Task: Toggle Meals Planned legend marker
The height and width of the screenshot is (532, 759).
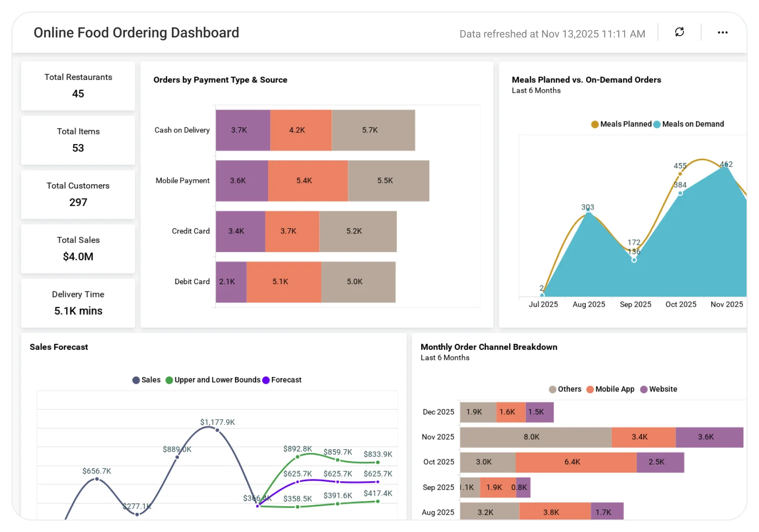Action: pos(595,124)
